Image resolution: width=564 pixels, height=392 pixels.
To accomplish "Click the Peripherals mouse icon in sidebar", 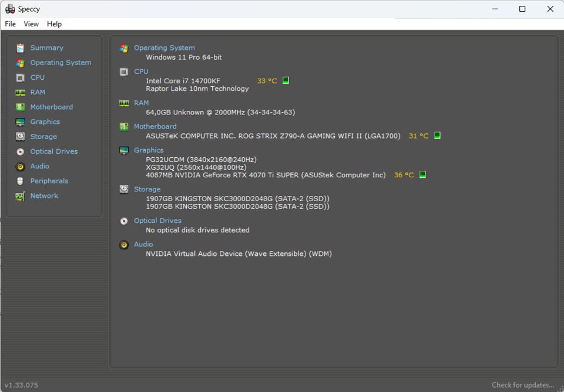I will [x=20, y=181].
